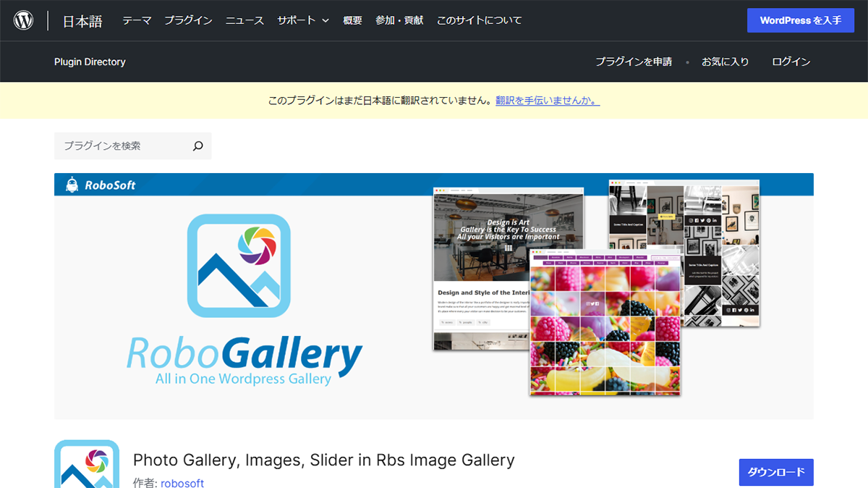Open the robosoft author profile link

pyautogui.click(x=182, y=482)
